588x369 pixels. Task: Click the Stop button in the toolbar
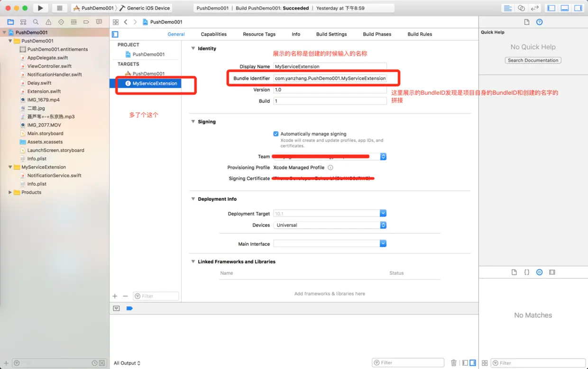click(x=59, y=8)
